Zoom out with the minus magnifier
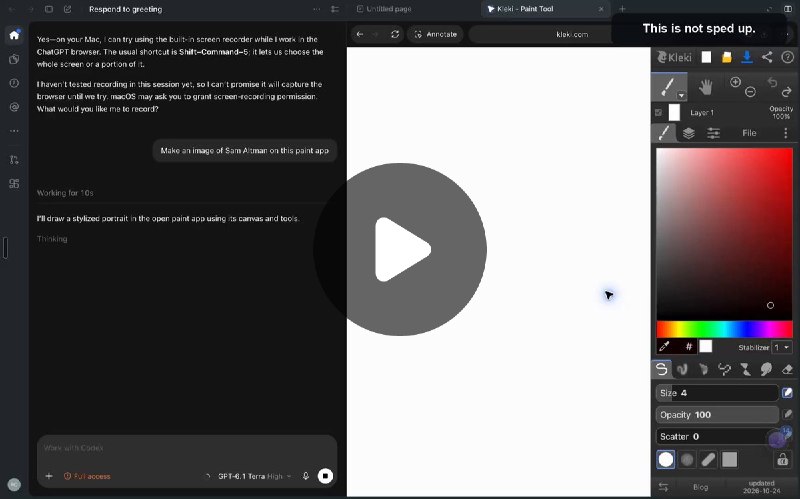The image size is (800, 499). [750, 92]
